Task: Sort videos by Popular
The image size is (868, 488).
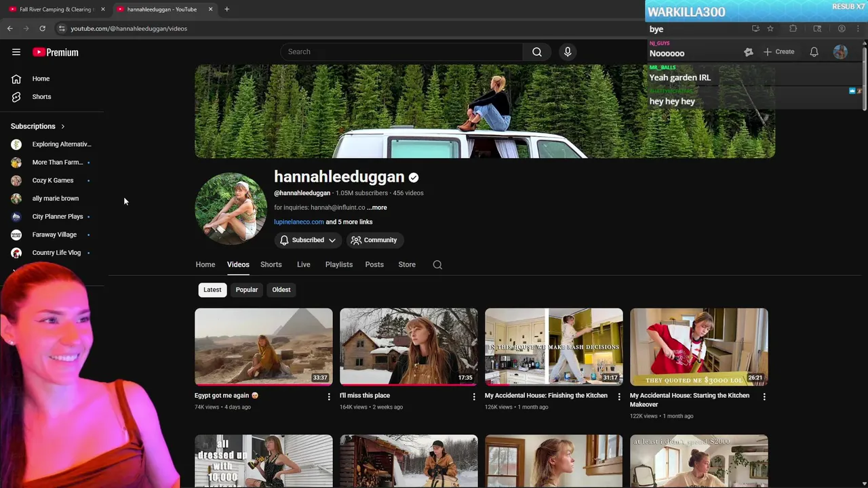Action: point(247,289)
